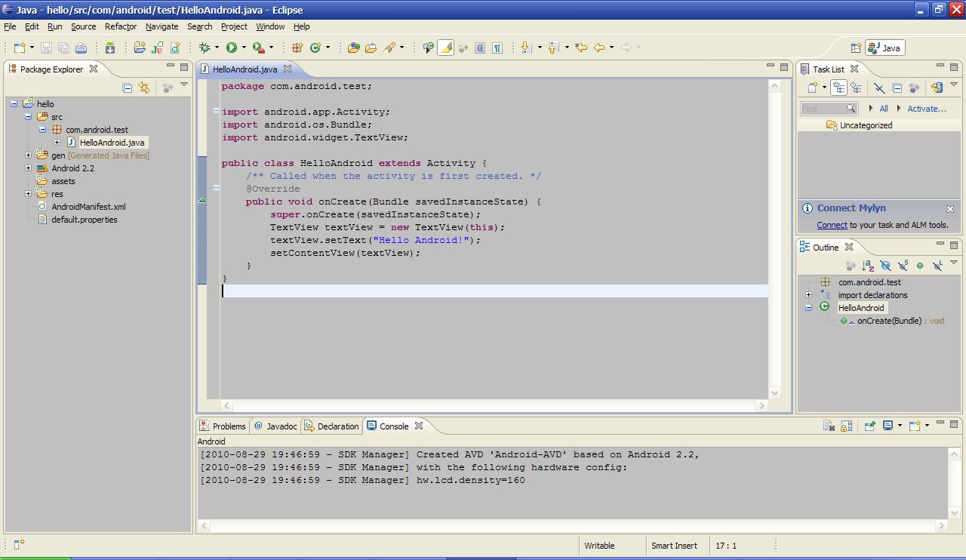This screenshot has width=966, height=560.
Task: Switch to the Problems tab
Action: pyautogui.click(x=223, y=426)
